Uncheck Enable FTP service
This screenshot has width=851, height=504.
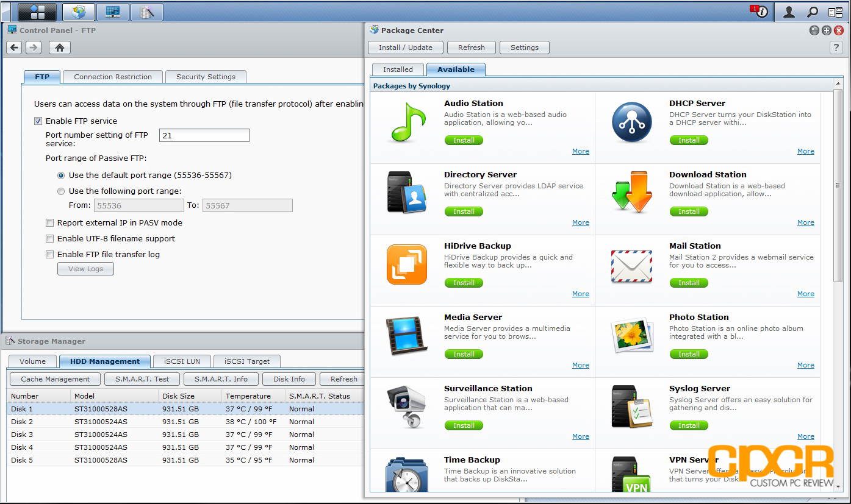pyautogui.click(x=38, y=121)
